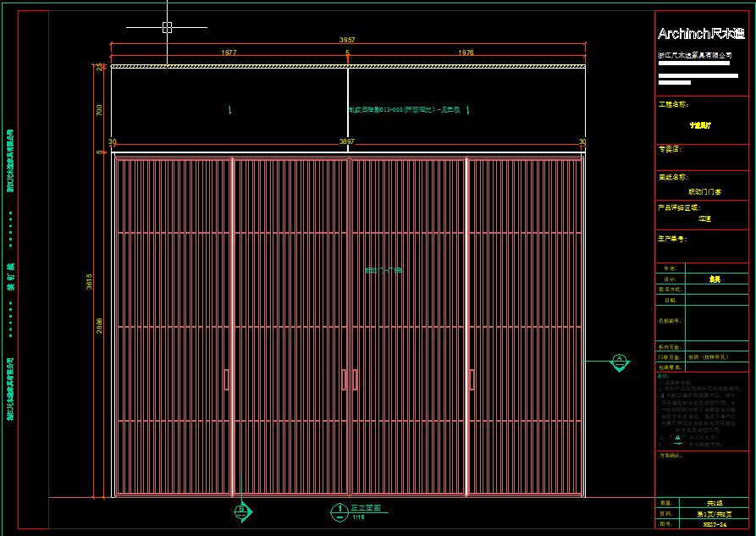Select the center pair of door handles
The width and height of the screenshot is (756, 536).
pyautogui.click(x=349, y=379)
